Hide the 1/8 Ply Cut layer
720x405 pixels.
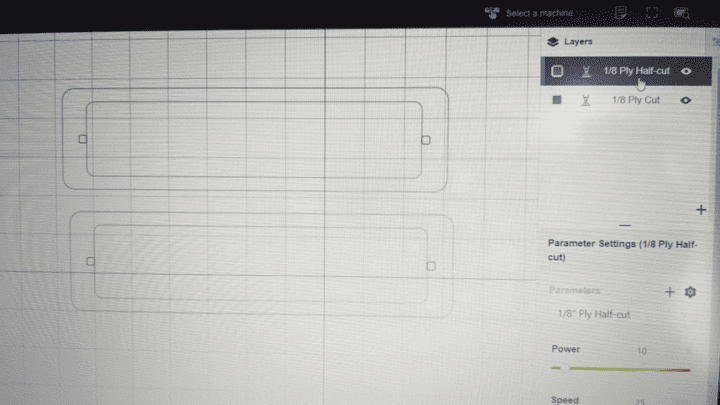(x=686, y=100)
